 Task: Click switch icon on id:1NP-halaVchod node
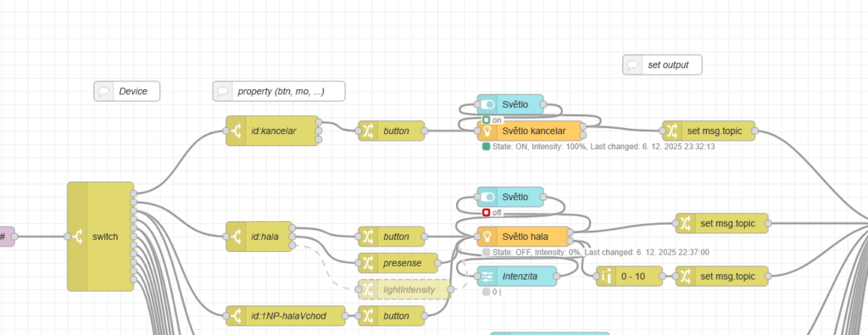236,316
